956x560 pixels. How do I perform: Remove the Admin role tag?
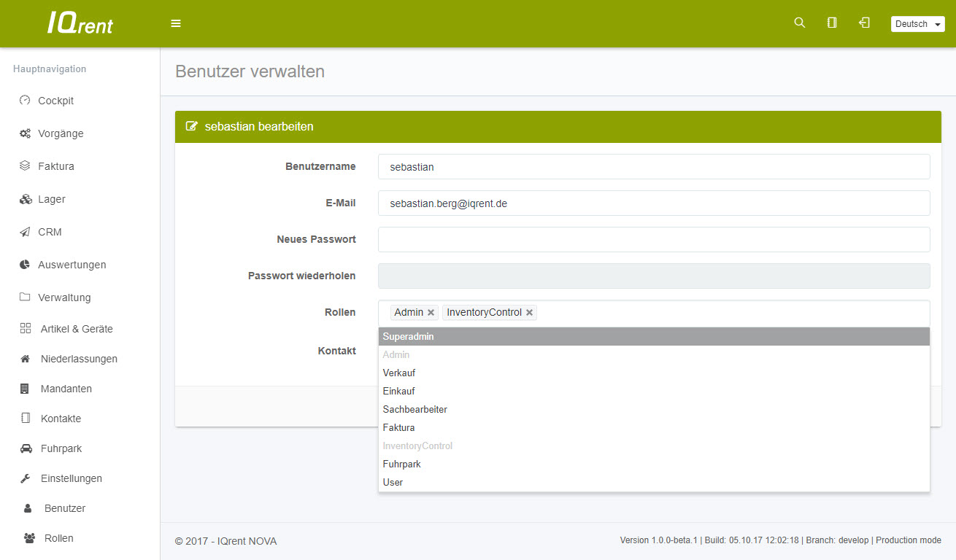pos(431,313)
